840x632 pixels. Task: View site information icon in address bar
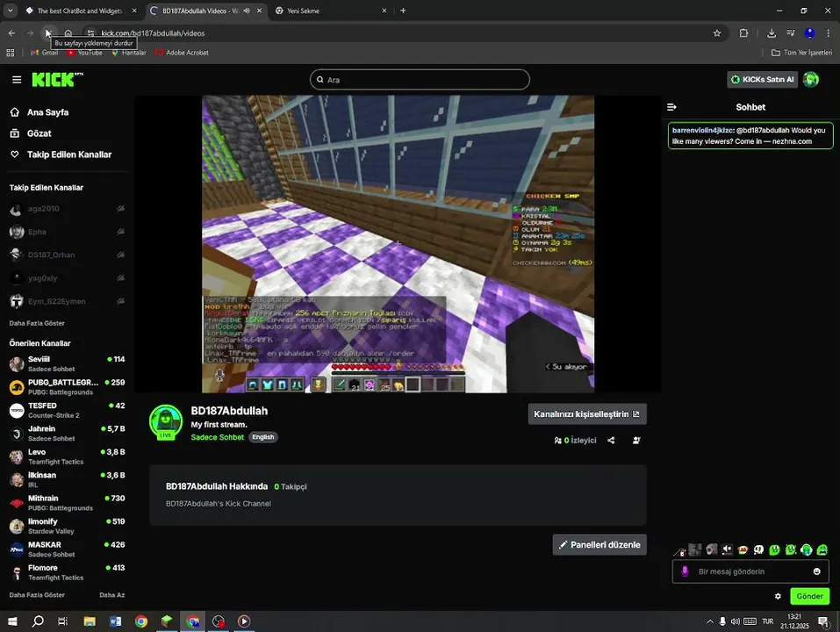tap(90, 33)
